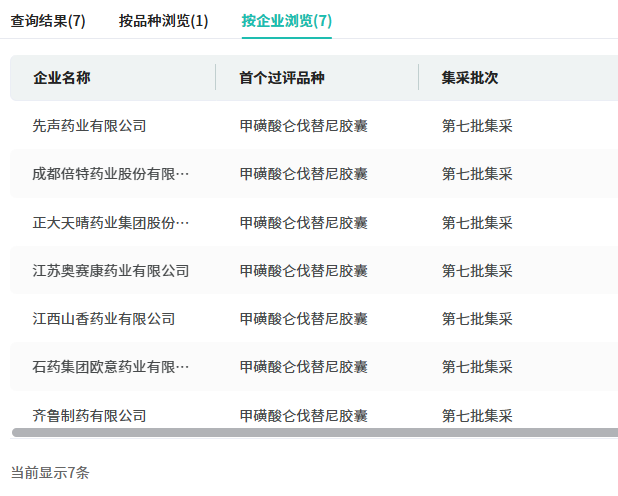Screen dimensions: 618x496
Task: Click 甲磺酸仑伐替尼胶囊 in the 江苏奥赛康 row
Action: [x=304, y=271]
